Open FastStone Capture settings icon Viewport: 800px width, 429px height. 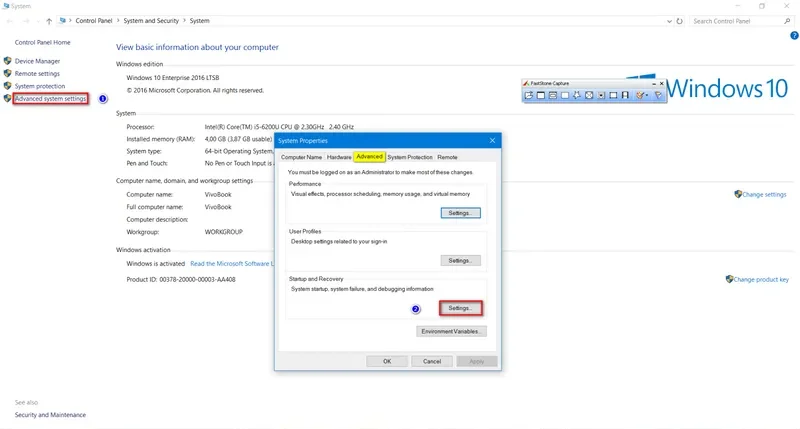pyautogui.click(x=658, y=95)
